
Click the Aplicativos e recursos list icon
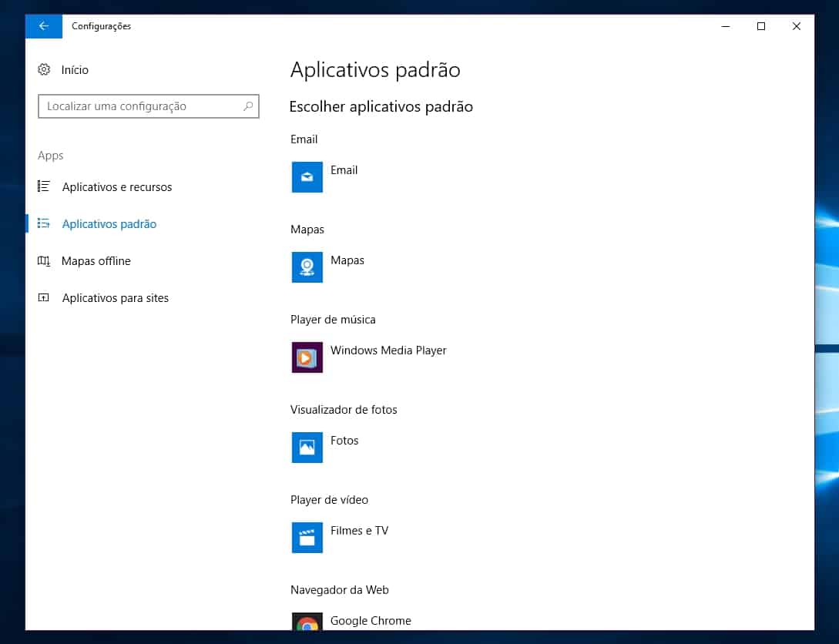44,186
